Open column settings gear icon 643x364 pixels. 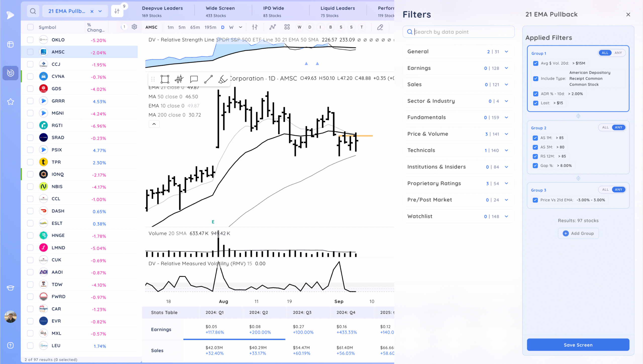point(134,27)
